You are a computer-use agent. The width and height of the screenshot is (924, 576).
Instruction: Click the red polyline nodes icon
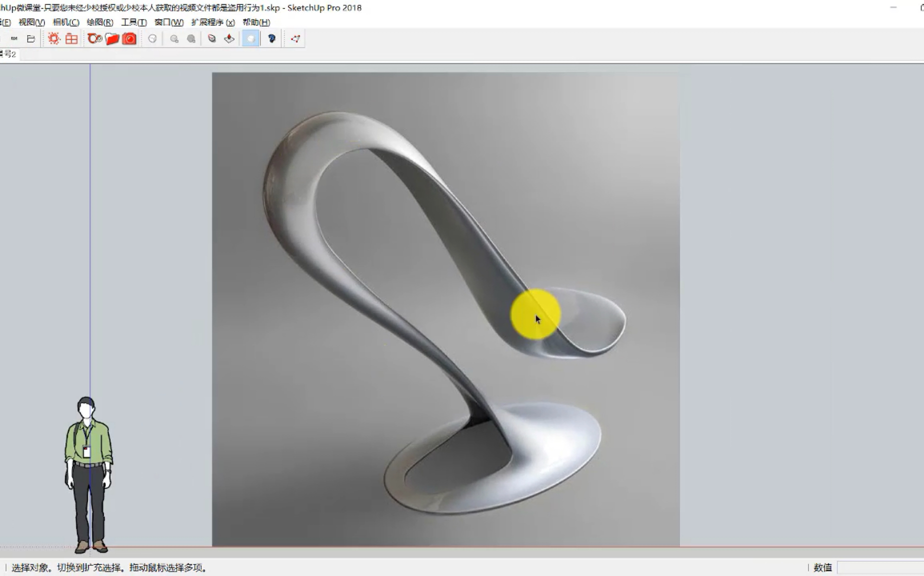point(295,38)
